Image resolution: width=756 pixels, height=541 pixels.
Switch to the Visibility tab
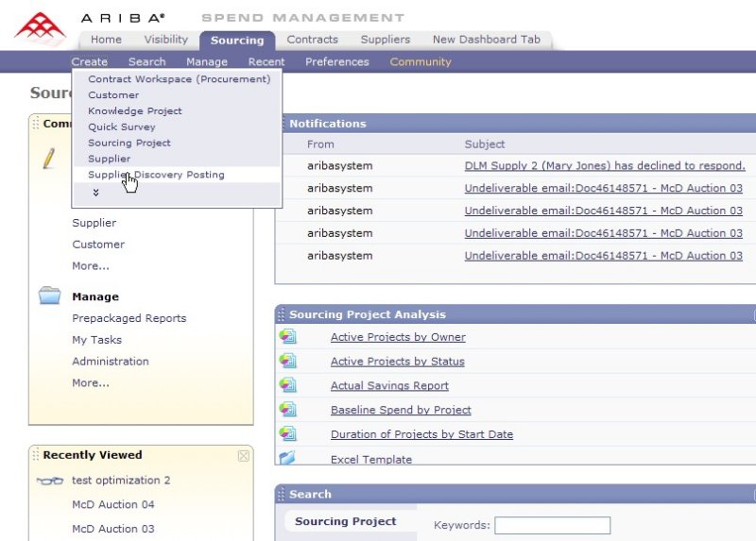pos(166,40)
